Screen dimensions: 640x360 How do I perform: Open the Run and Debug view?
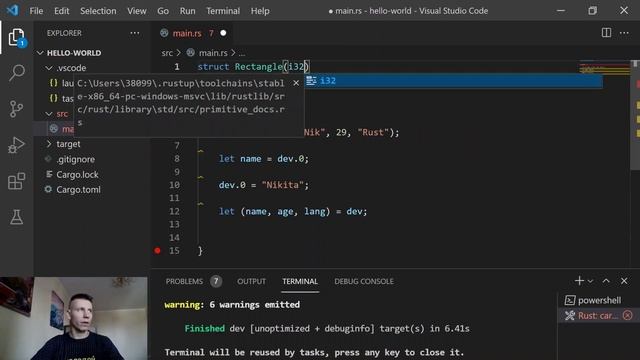coord(16,145)
